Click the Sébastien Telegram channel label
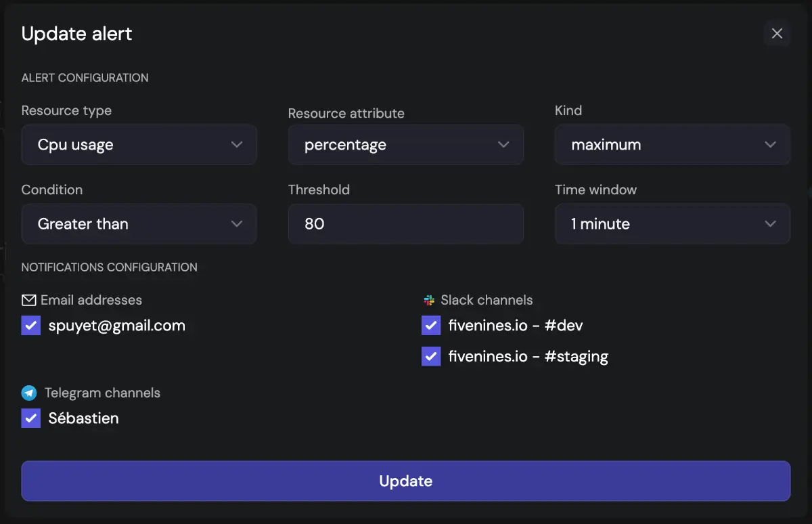Image resolution: width=812 pixels, height=524 pixels. tap(83, 418)
